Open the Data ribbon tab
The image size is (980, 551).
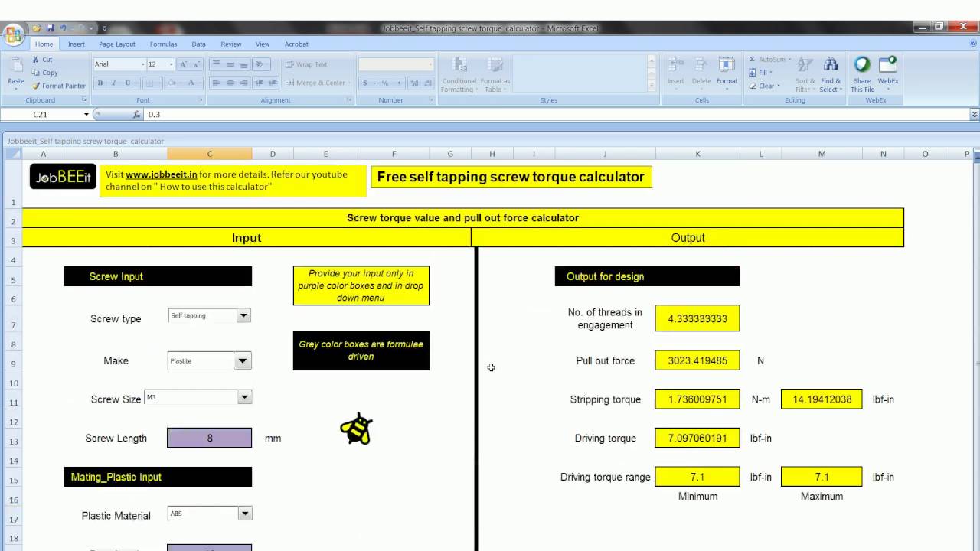[x=198, y=44]
